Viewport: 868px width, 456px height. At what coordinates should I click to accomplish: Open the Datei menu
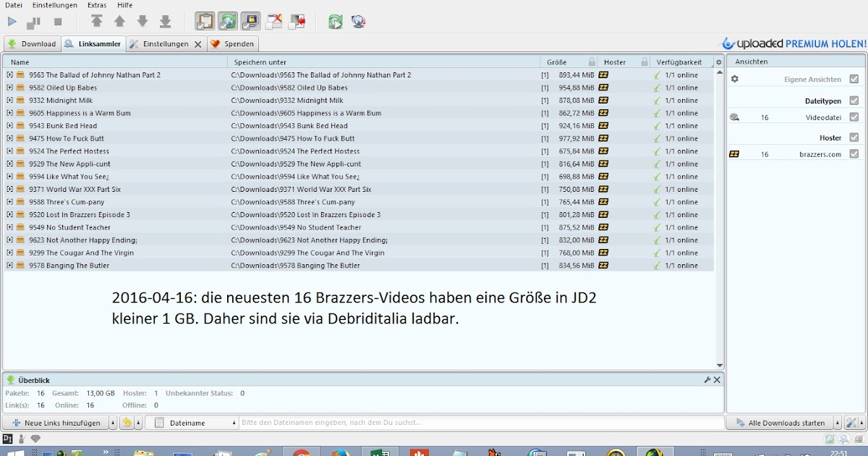[14, 5]
